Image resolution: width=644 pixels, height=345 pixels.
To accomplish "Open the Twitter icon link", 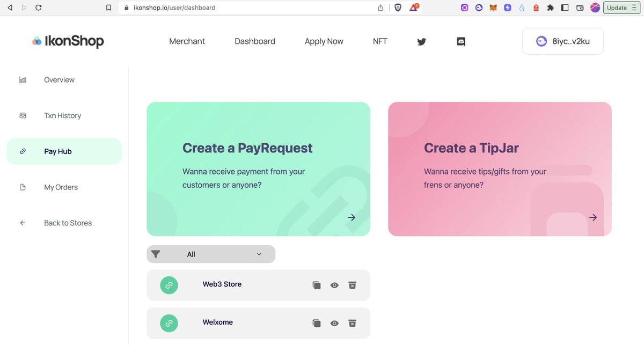I will [422, 41].
